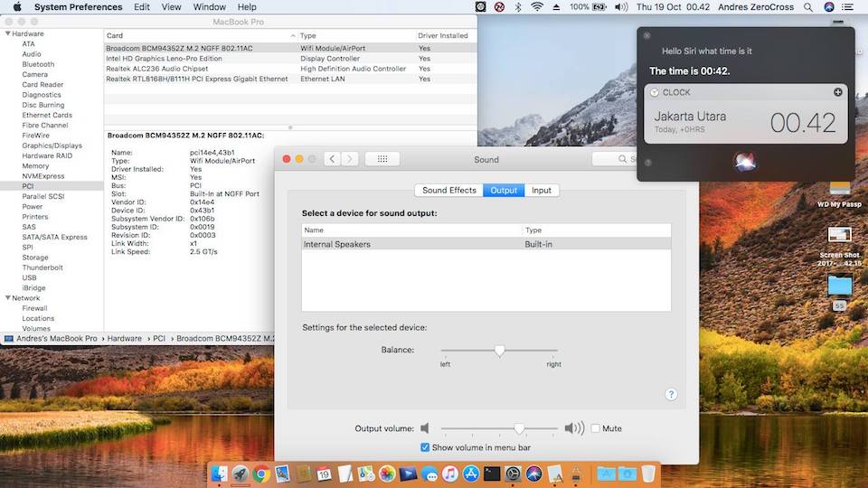Screen dimensions: 868x488
Task: Open Calendar showing 19 in dock
Action: coord(325,474)
